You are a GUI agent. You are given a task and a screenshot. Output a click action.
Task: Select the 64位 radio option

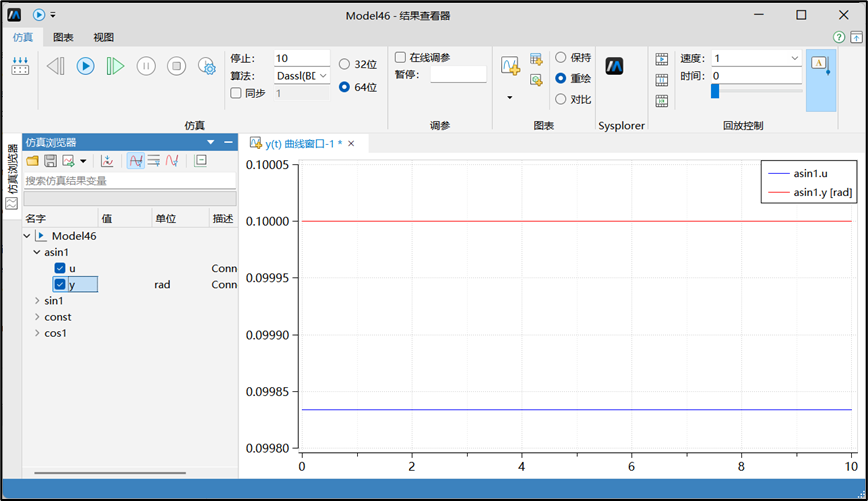[358, 87]
